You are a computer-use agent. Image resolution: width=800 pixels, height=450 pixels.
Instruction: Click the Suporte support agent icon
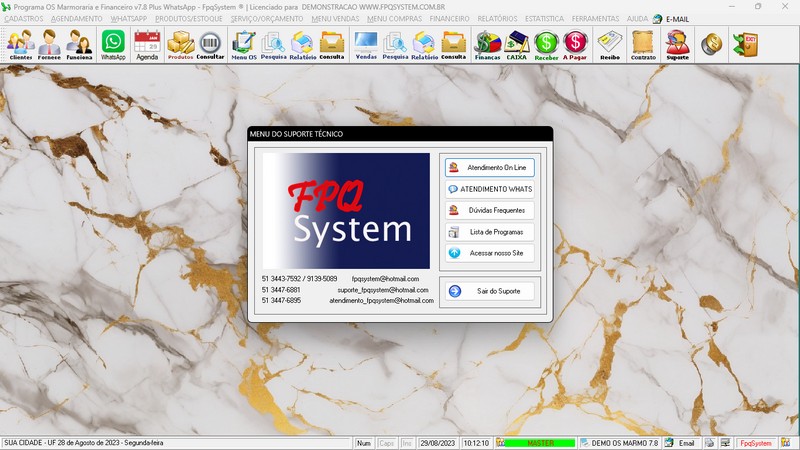tap(678, 44)
